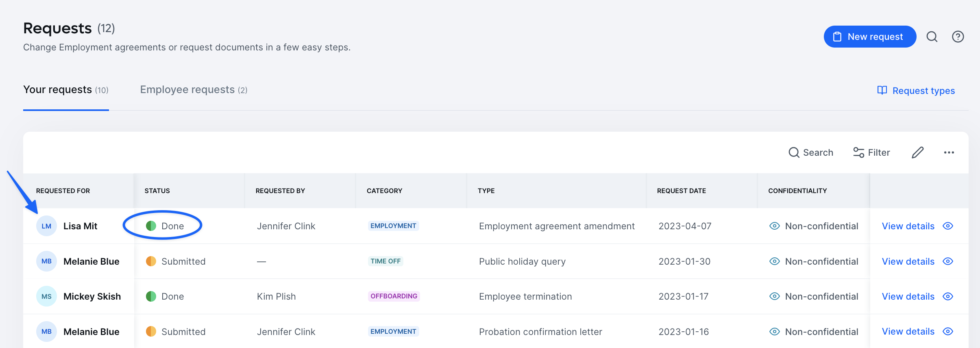Sort by Requested By column header
Viewport: 980px width, 348px height.
(280, 191)
